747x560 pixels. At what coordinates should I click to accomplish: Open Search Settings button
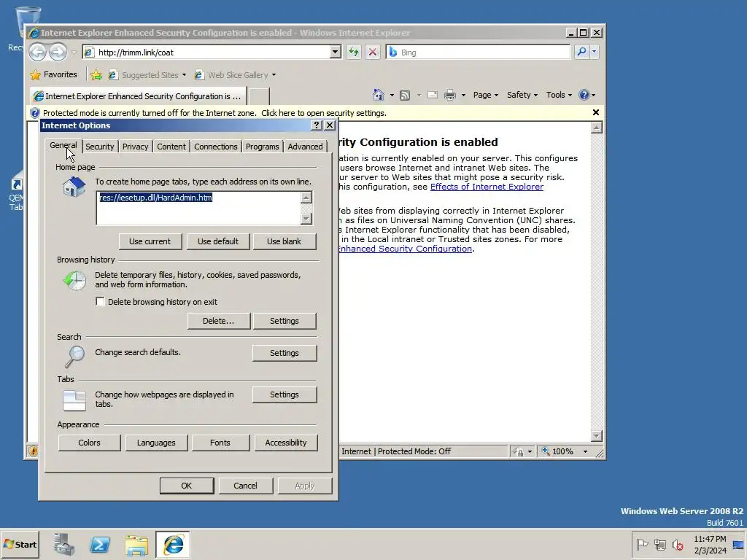(x=285, y=353)
